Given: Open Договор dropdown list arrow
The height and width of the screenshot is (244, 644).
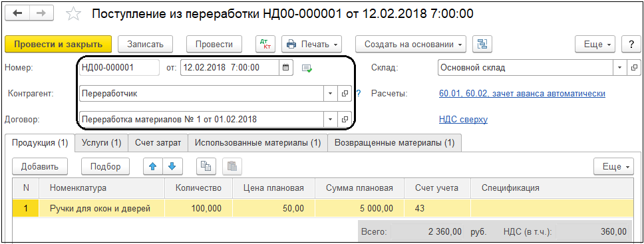Looking at the screenshot, I should (x=330, y=120).
